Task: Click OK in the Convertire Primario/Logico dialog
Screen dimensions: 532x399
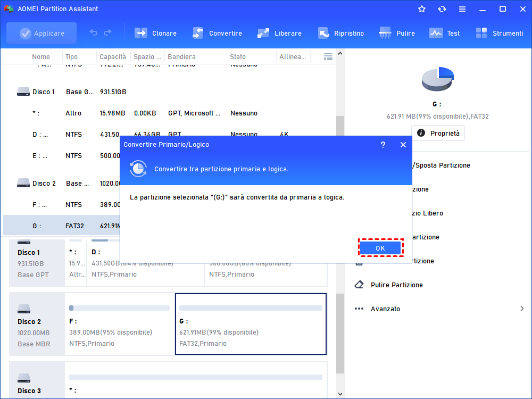Action: (x=380, y=248)
